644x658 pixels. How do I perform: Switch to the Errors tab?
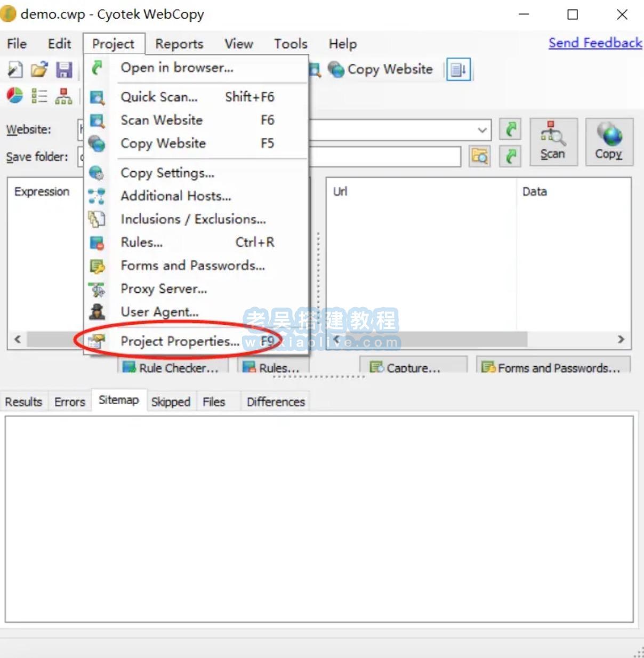[69, 401]
